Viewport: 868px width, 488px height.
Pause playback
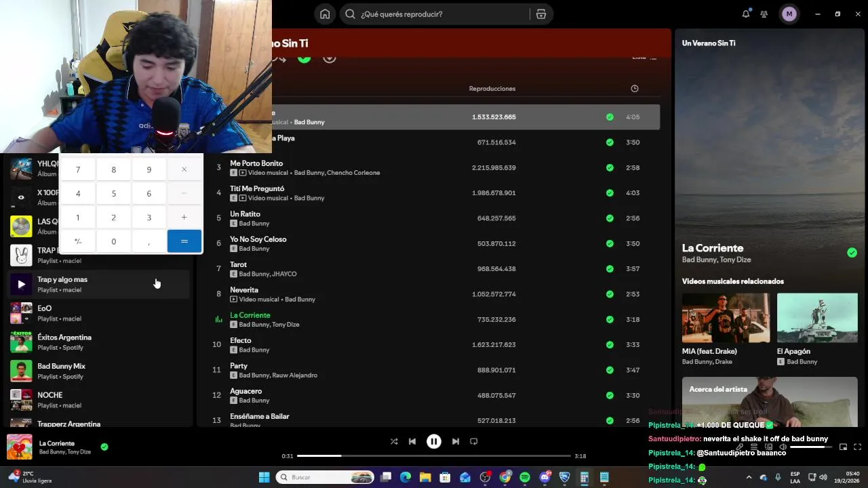click(434, 441)
